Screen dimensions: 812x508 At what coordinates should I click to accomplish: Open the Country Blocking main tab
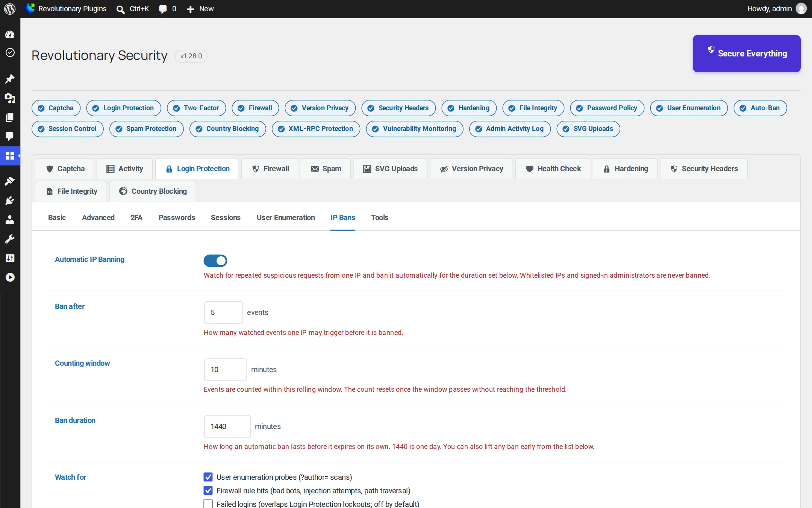(x=153, y=191)
